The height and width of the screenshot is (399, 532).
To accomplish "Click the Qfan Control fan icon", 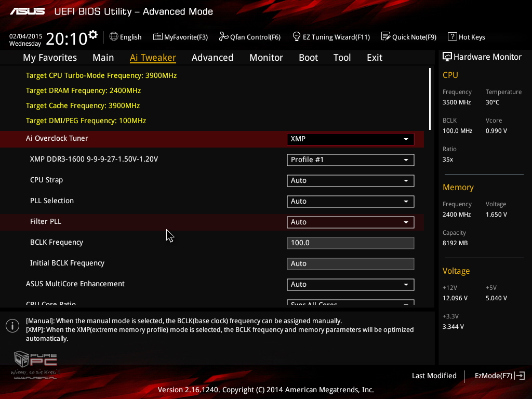I will (223, 36).
